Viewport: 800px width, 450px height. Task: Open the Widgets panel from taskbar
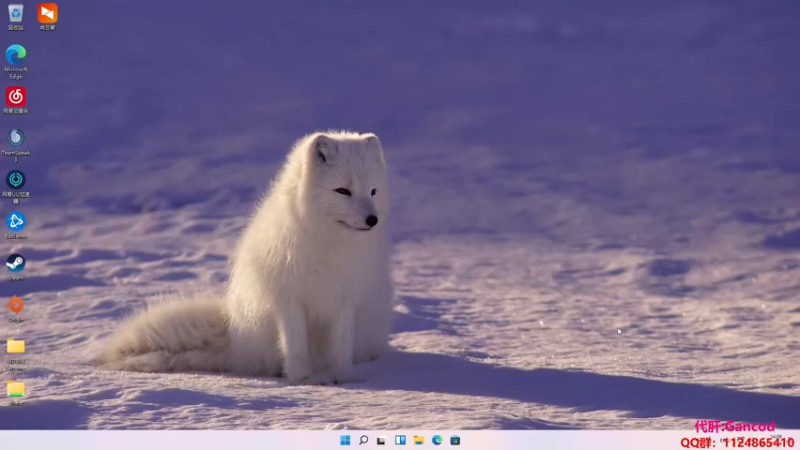click(x=401, y=440)
